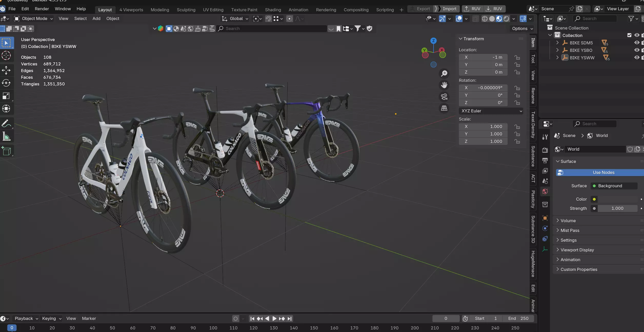The image size is (644, 332).
Task: Click the world Color swatch field
Action: point(617,199)
